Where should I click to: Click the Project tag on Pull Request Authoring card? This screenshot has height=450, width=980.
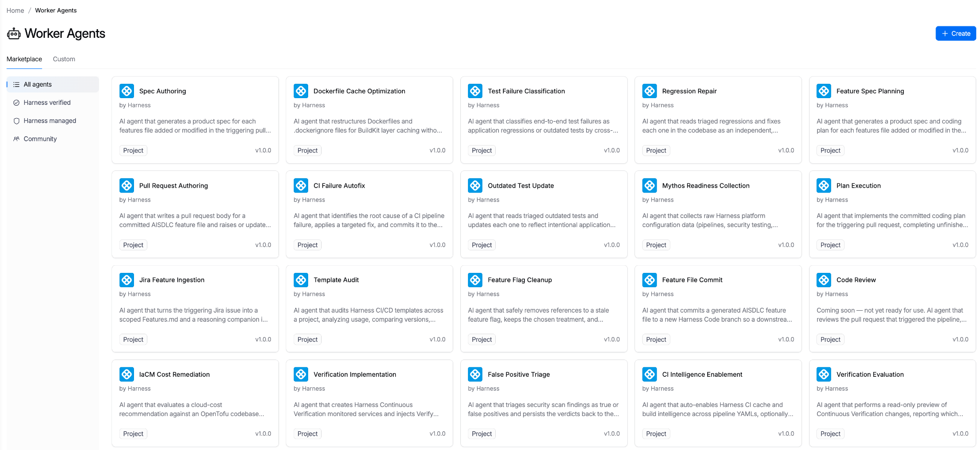(133, 245)
